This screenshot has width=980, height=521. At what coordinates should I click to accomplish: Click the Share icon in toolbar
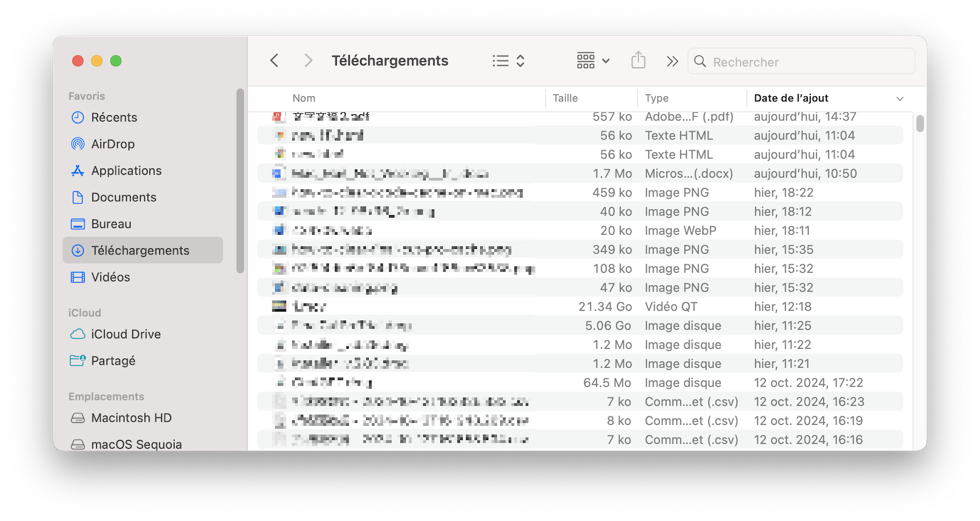[x=638, y=60]
